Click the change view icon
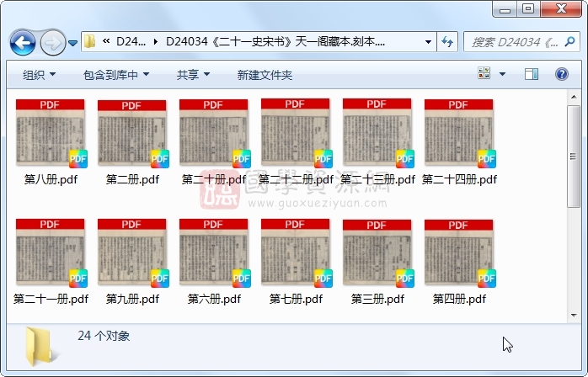Image resolution: width=588 pixels, height=377 pixels. [485, 75]
